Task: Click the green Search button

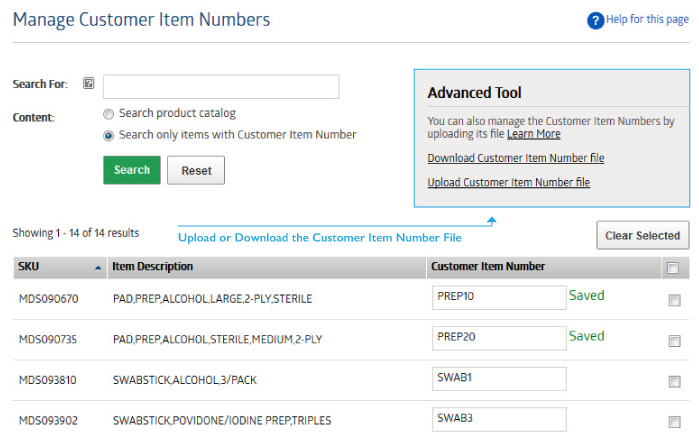Action: coord(132,170)
